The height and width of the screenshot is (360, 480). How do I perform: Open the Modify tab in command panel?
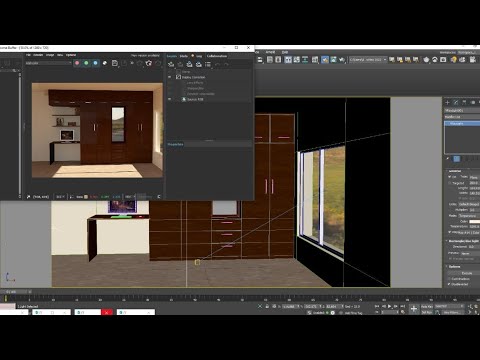[456, 102]
